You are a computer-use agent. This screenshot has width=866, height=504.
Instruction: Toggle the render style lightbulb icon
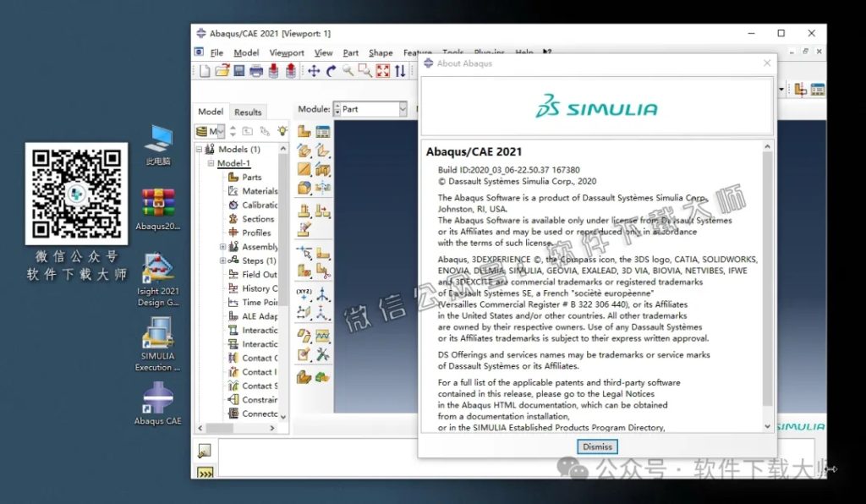[282, 131]
